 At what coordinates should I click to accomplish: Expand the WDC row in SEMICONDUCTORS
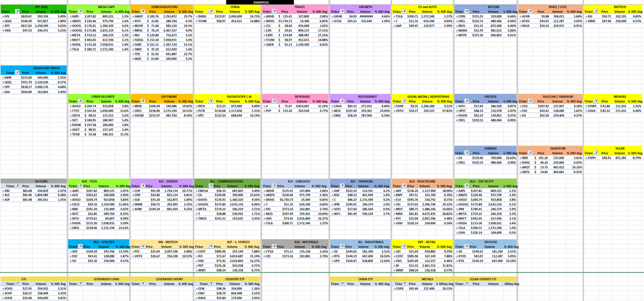(132, 59)
